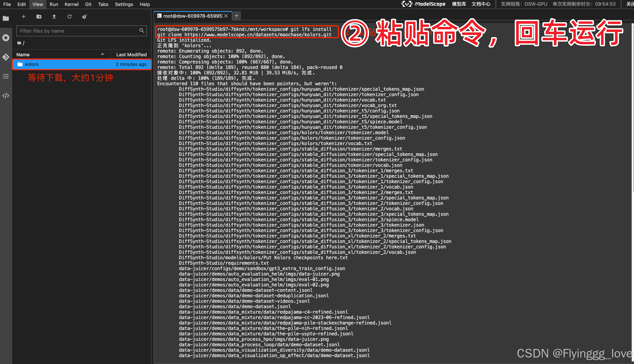Open the Table of Contents sidebar icon
Screen dimensions: 634x364
coord(6,76)
